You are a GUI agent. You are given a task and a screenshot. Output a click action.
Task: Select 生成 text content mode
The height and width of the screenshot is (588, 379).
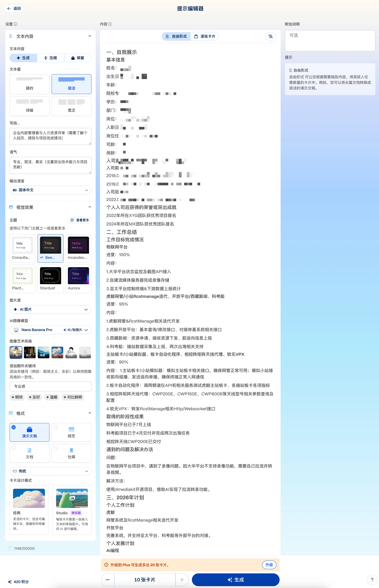(x=23, y=58)
